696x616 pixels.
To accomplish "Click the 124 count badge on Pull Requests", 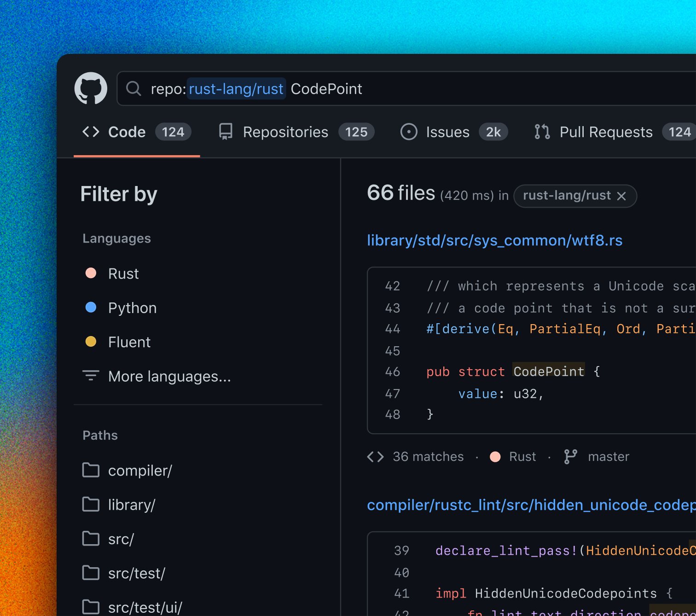I will (679, 132).
